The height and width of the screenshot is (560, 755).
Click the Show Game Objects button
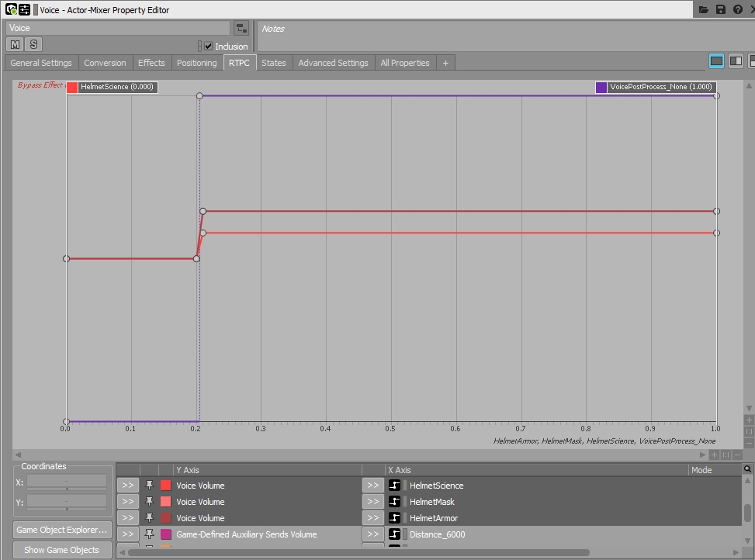62,550
